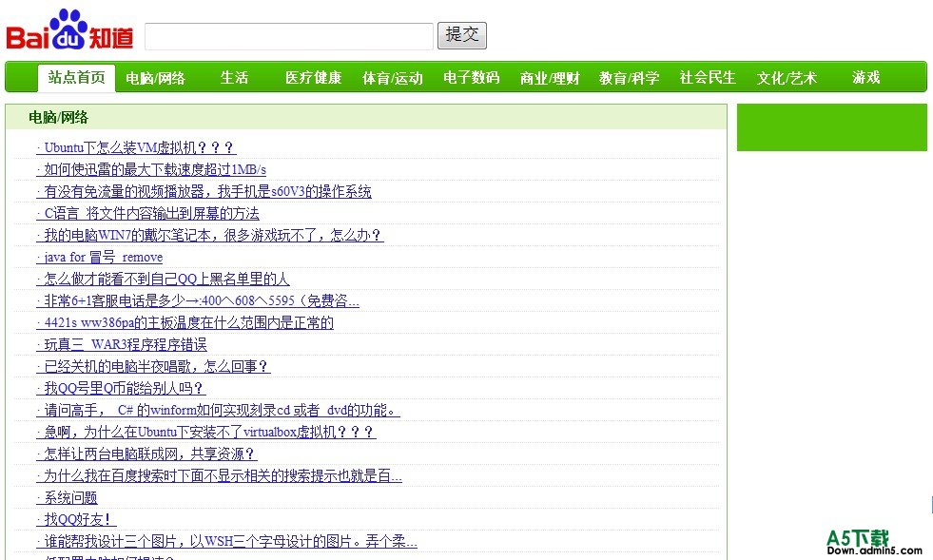
Task: Click the green banner block on the right
Action: click(832, 127)
